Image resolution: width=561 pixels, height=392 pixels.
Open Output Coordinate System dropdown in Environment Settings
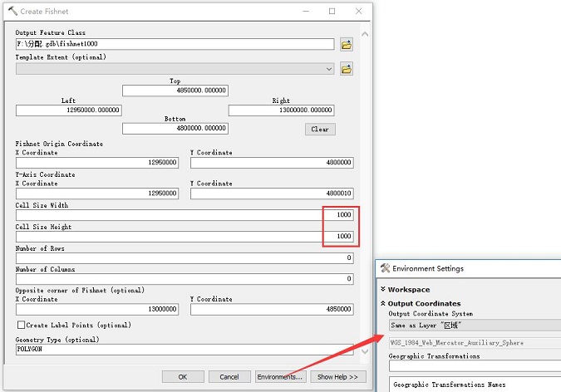pos(475,325)
